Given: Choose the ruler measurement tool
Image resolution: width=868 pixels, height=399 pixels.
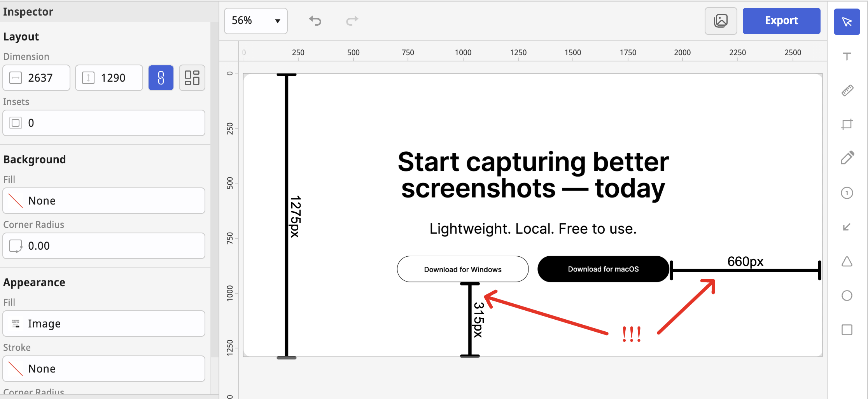Looking at the screenshot, I should [847, 91].
